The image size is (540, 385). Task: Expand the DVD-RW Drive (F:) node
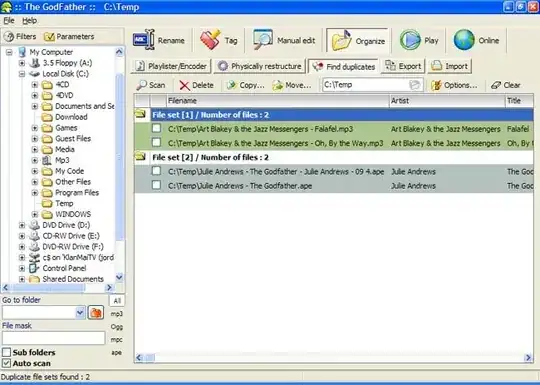[22, 247]
